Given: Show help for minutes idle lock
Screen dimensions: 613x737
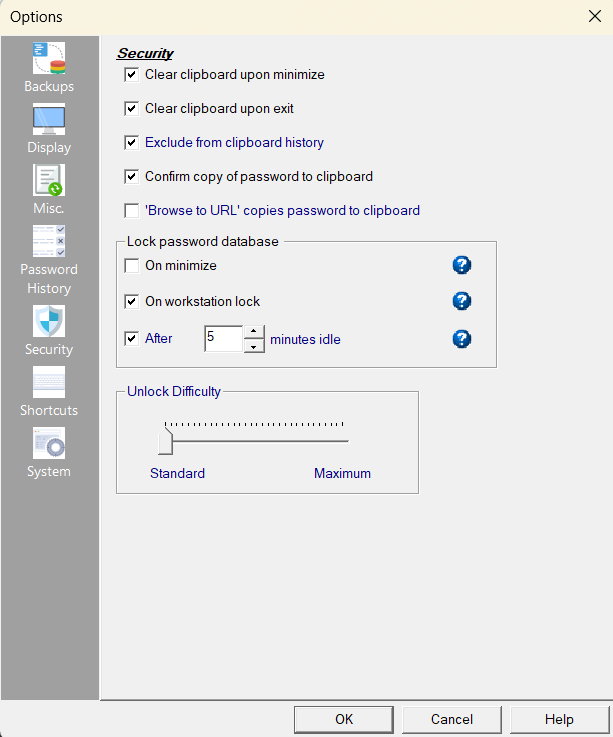Looking at the screenshot, I should pyautogui.click(x=462, y=339).
